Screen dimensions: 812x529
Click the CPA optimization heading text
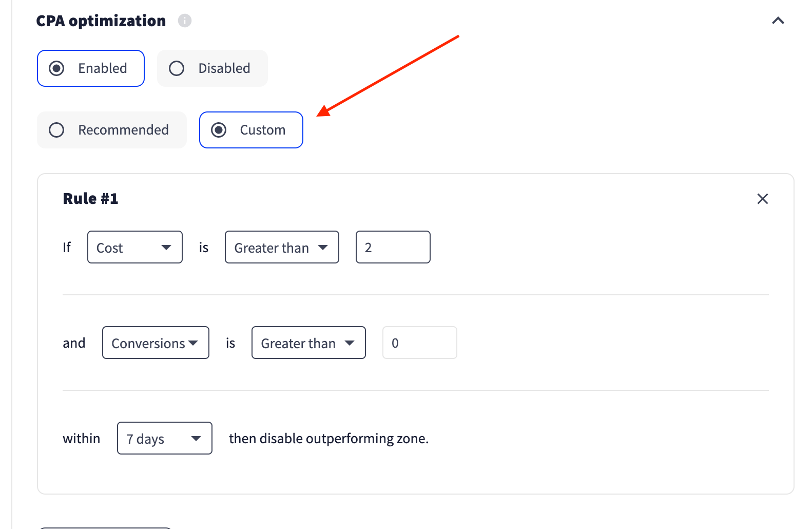101,21
